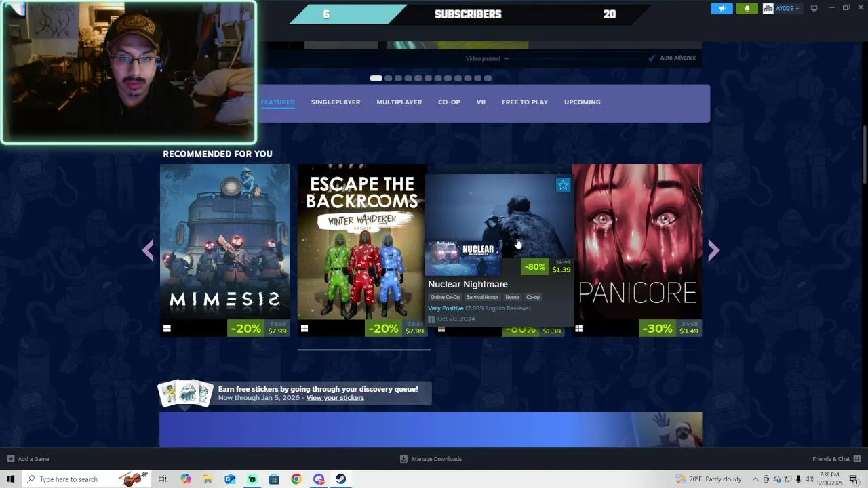
Task: Open Windows Start menu
Action: pyautogui.click(x=10, y=479)
